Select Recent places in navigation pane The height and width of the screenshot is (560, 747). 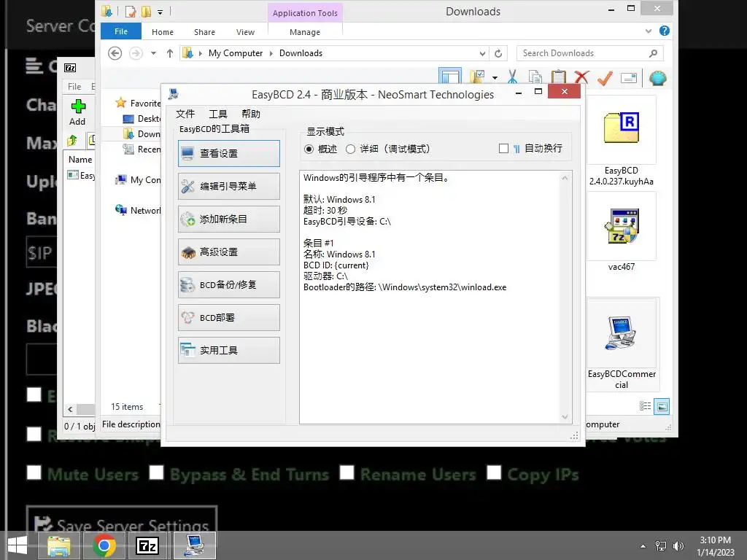tap(142, 149)
